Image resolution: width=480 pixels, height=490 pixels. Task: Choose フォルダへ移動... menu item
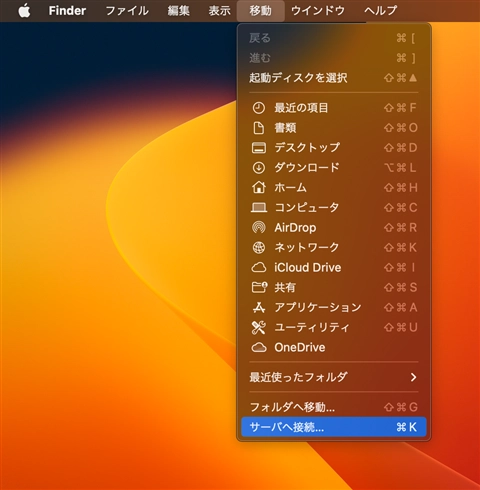tap(334, 407)
